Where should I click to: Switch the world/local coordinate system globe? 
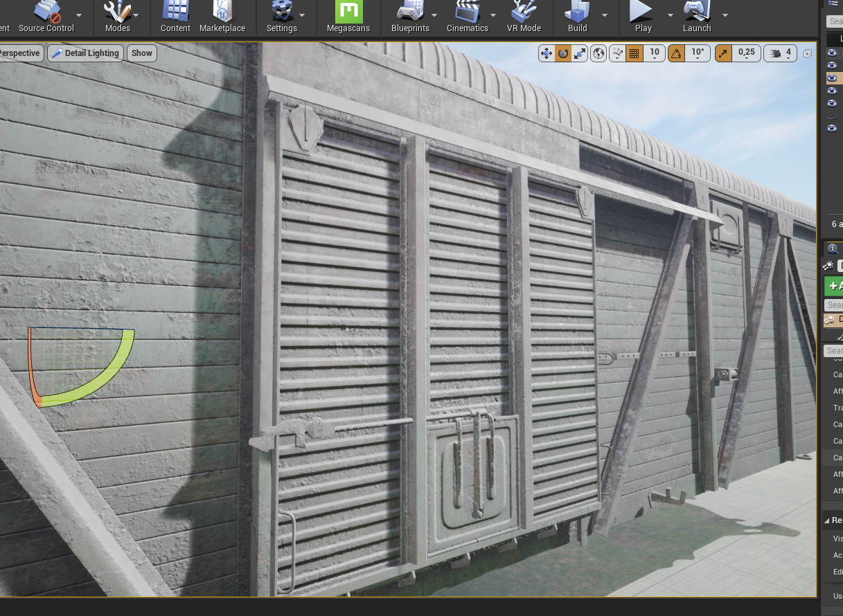pyautogui.click(x=598, y=53)
